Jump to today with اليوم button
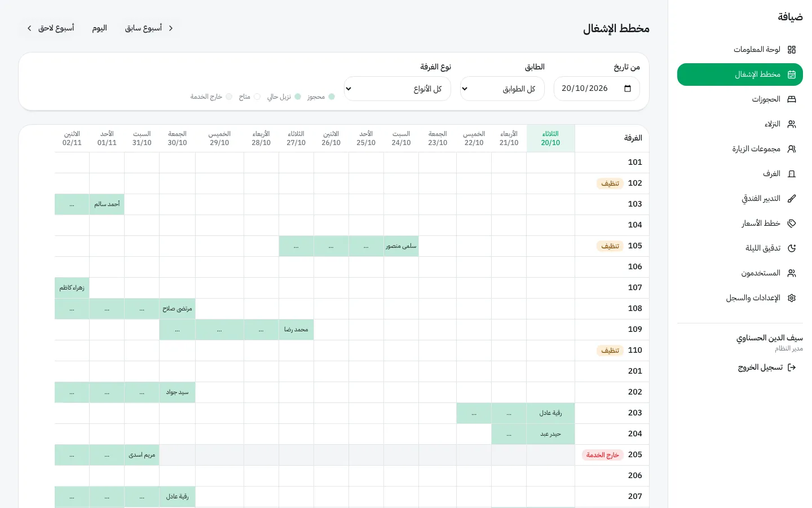The image size is (812, 508). [x=100, y=28]
